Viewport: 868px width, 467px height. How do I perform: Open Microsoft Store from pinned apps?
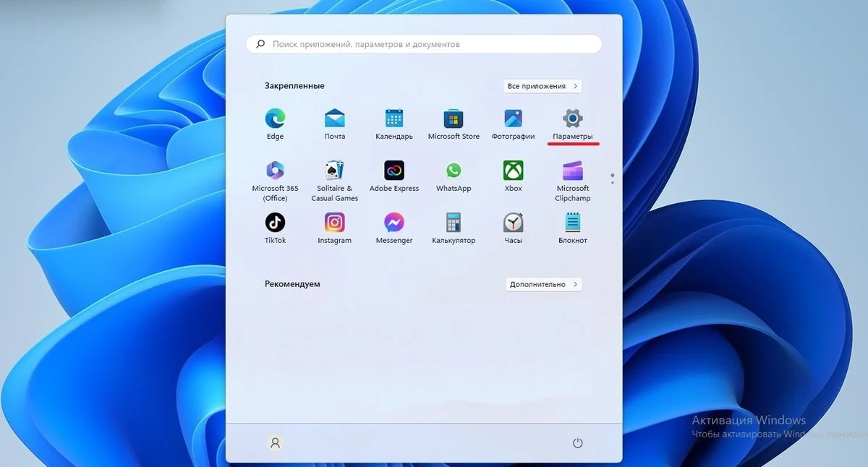[x=454, y=124]
